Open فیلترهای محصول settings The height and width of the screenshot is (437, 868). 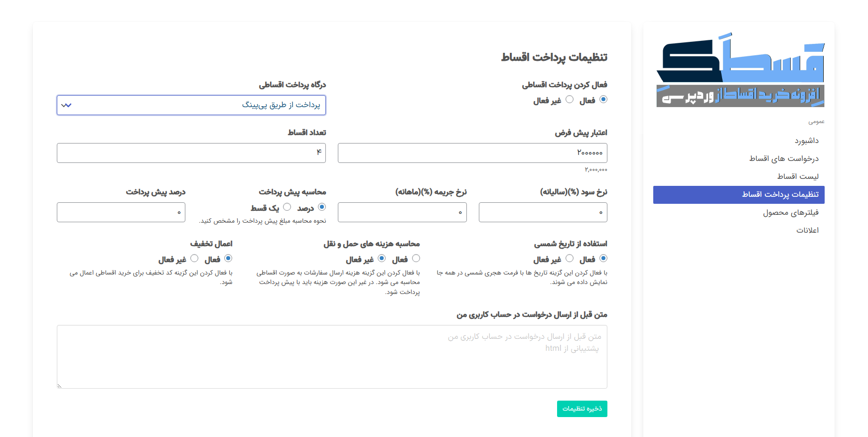pyautogui.click(x=790, y=213)
